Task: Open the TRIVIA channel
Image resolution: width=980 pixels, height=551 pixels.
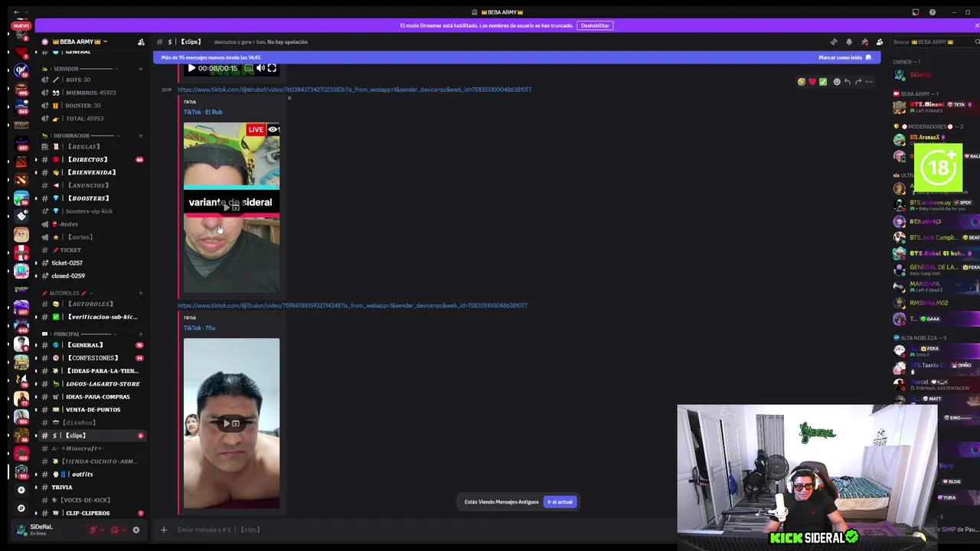Action: [x=90, y=487]
